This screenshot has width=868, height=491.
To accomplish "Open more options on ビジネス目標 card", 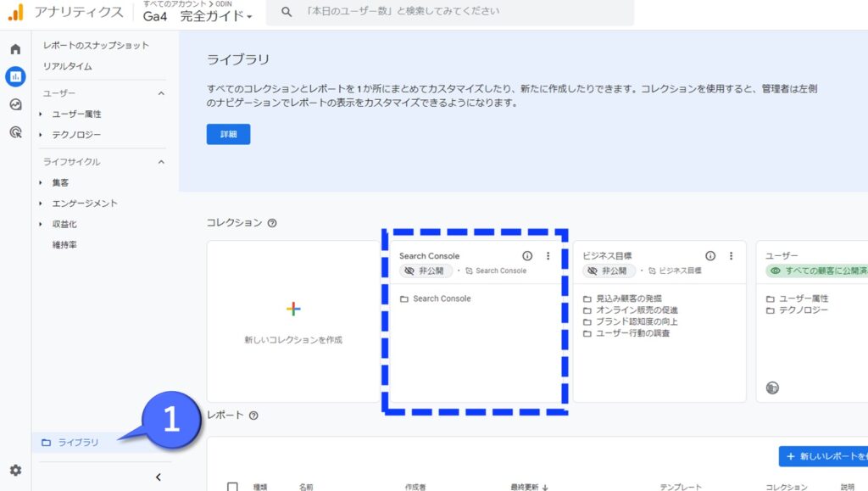I will coord(732,256).
